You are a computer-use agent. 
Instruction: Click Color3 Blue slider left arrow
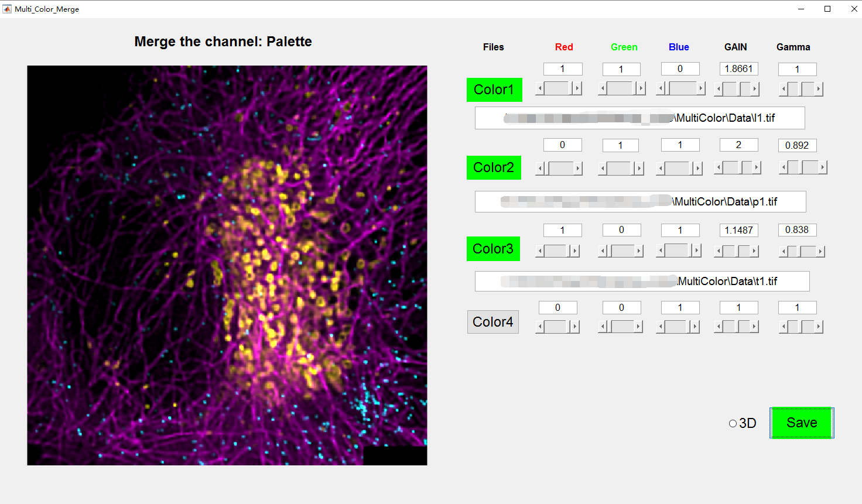click(x=661, y=251)
